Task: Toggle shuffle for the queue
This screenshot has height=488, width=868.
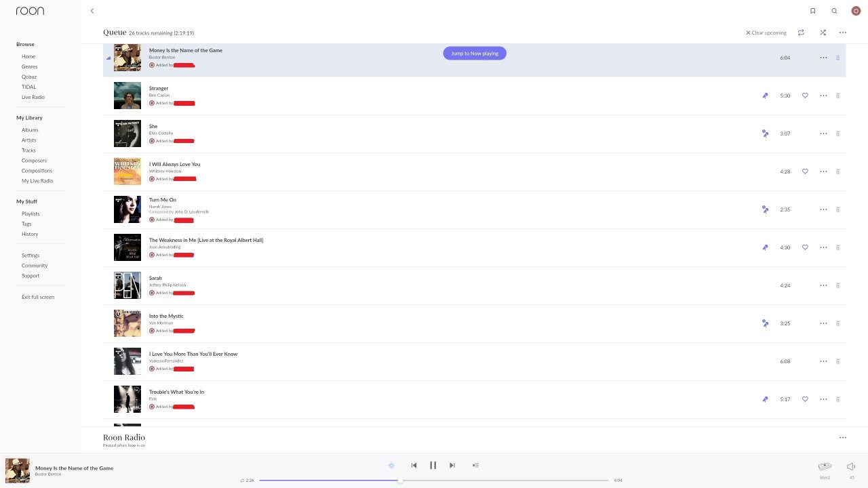Action: [x=823, y=33]
